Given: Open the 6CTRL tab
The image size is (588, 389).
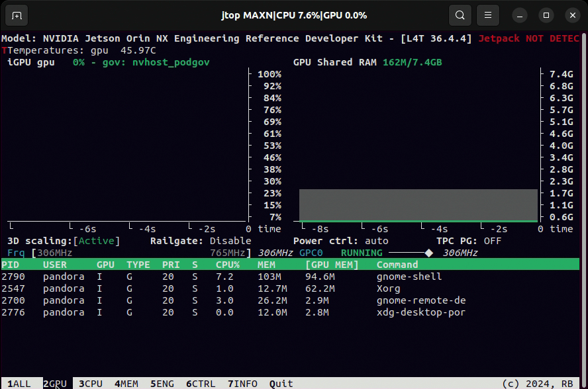Looking at the screenshot, I should point(200,384).
